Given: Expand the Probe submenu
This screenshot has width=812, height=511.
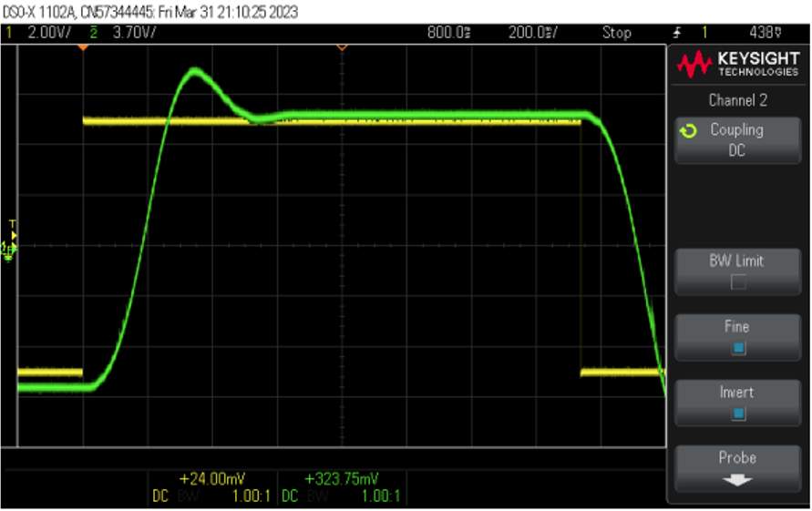Looking at the screenshot, I should coord(736,467).
